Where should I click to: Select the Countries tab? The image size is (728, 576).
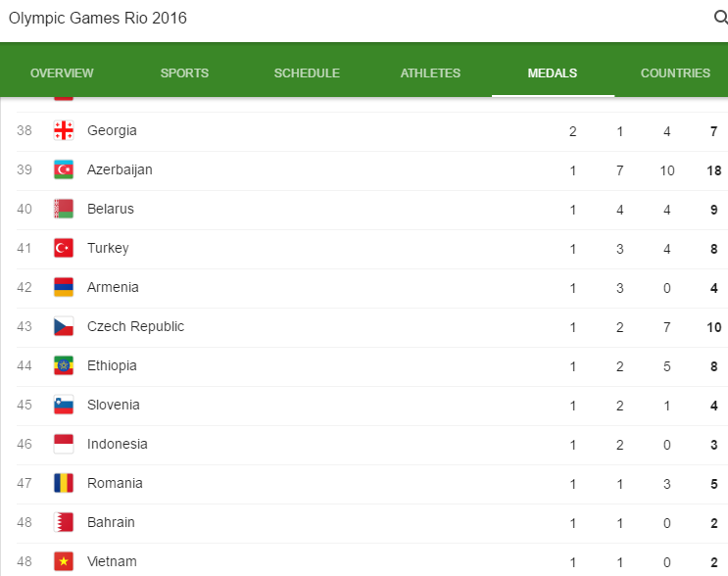tap(675, 73)
